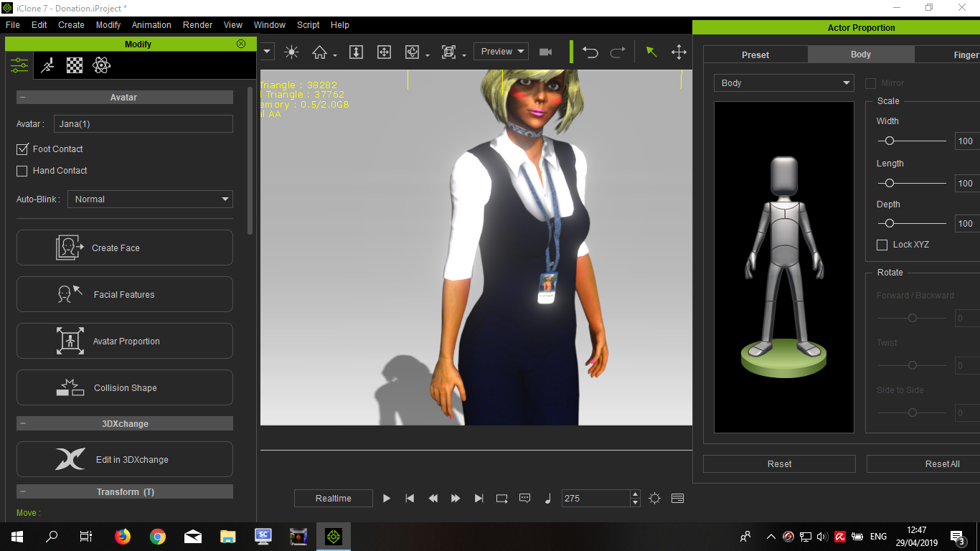The image size is (980, 551).
Task: Open the Auto-Blink Normal dropdown
Action: (150, 199)
